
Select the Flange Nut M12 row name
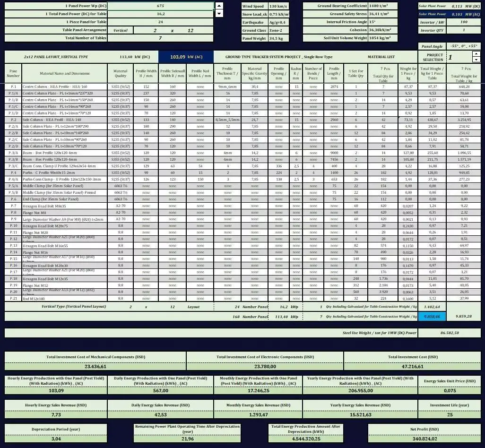(64, 285)
